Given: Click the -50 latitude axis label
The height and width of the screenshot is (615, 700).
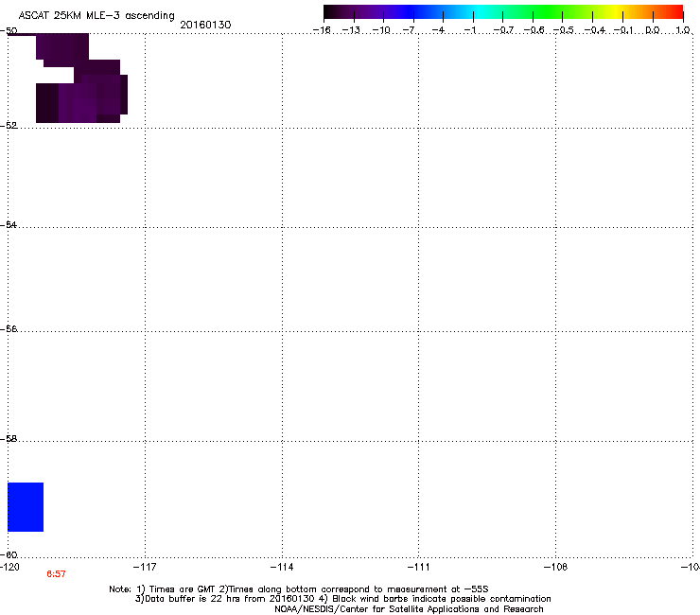Looking at the screenshot, I should [9, 31].
